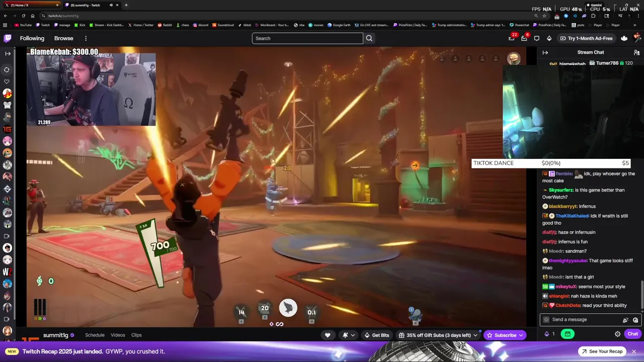Open the Google Earth bookmark
Screen dimensions: 644x362
[339, 25]
